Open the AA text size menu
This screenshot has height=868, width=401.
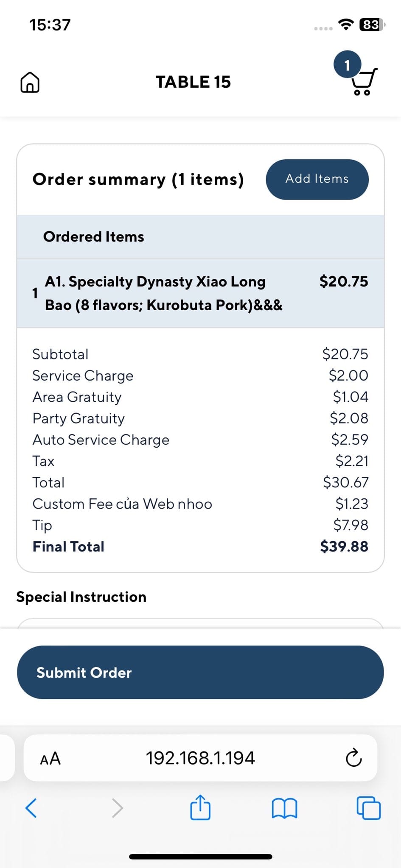click(x=50, y=758)
